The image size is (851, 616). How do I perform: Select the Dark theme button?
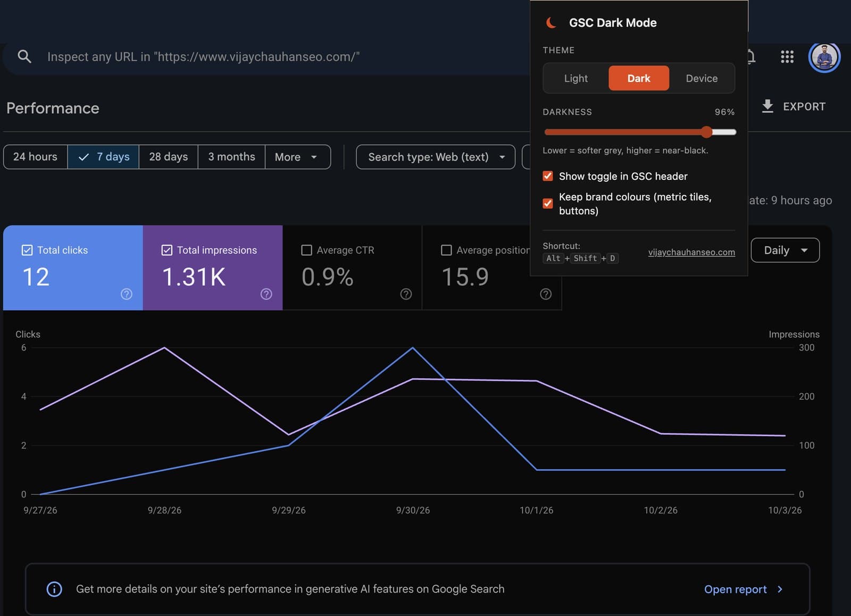[639, 78]
